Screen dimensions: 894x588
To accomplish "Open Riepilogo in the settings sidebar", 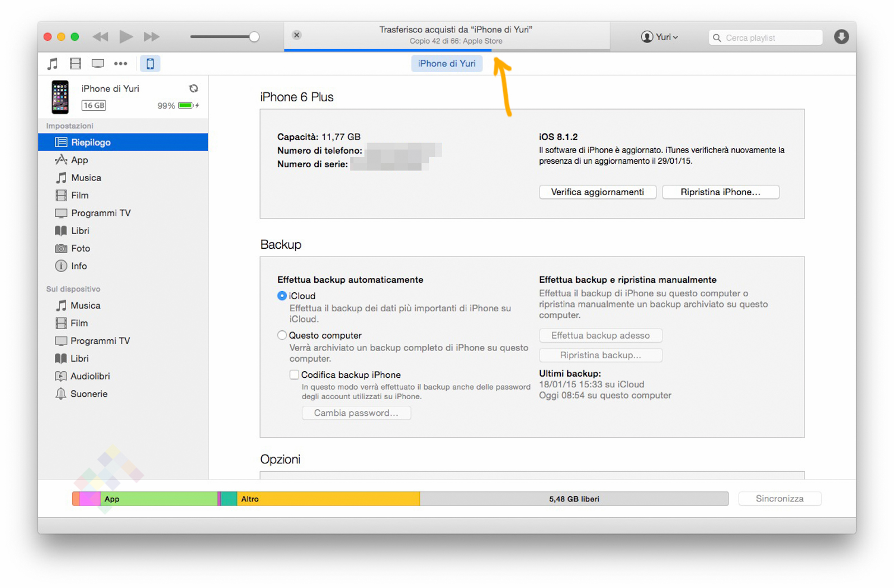I will [123, 142].
